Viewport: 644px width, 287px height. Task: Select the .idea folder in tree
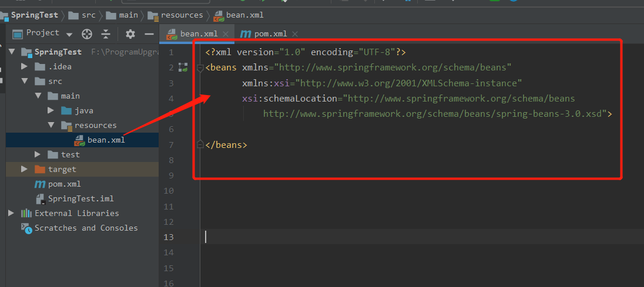(82, 66)
